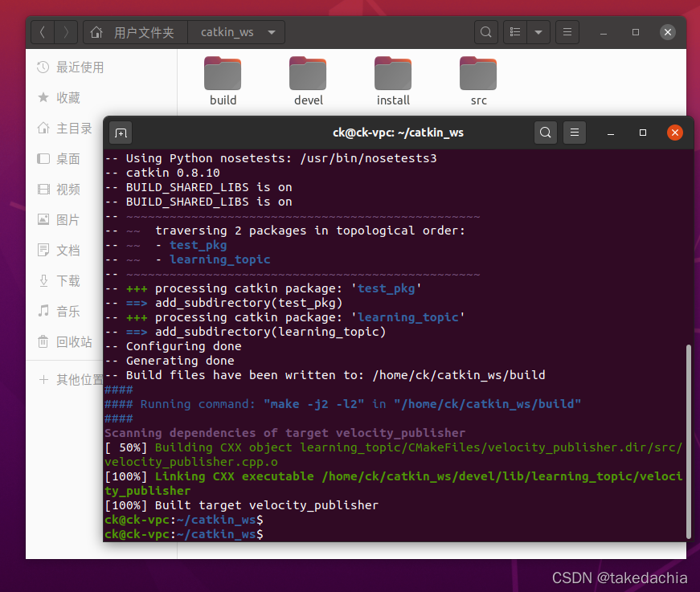700x592 pixels.
Task: Expand the catkin_ws path dropdown arrow
Action: coord(272,32)
